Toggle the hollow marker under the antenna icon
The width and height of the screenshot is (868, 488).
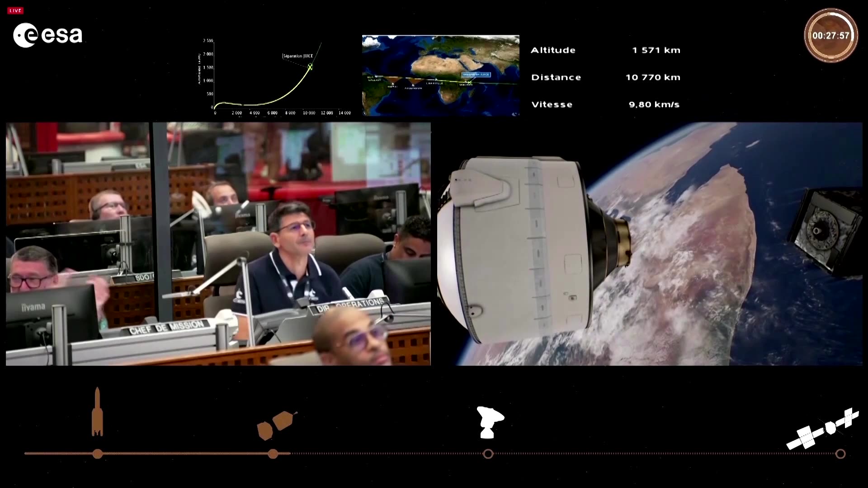[488, 453]
